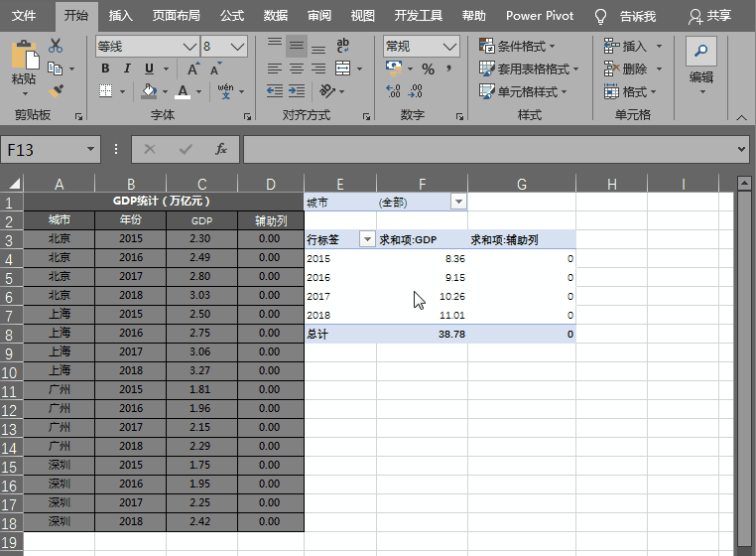Screen dimensions: 756x556
Task: Decrease font size with small A
Action: coord(215,69)
